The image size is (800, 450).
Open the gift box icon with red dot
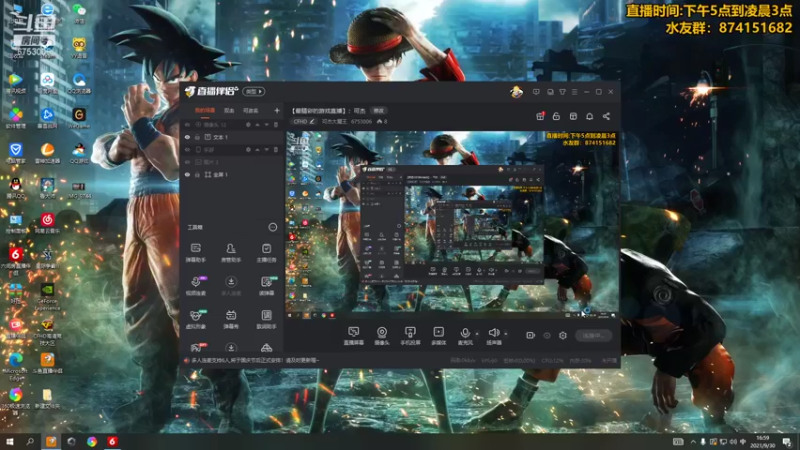pos(540,116)
